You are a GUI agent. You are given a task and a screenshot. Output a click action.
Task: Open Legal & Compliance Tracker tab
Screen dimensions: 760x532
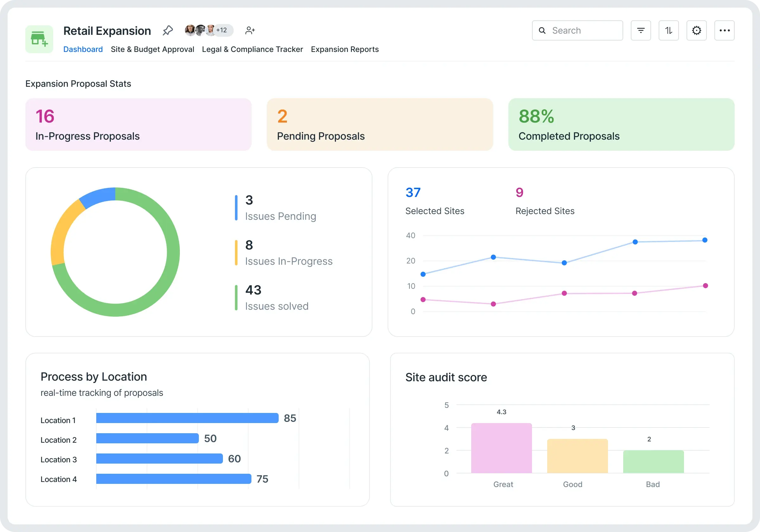pos(252,49)
